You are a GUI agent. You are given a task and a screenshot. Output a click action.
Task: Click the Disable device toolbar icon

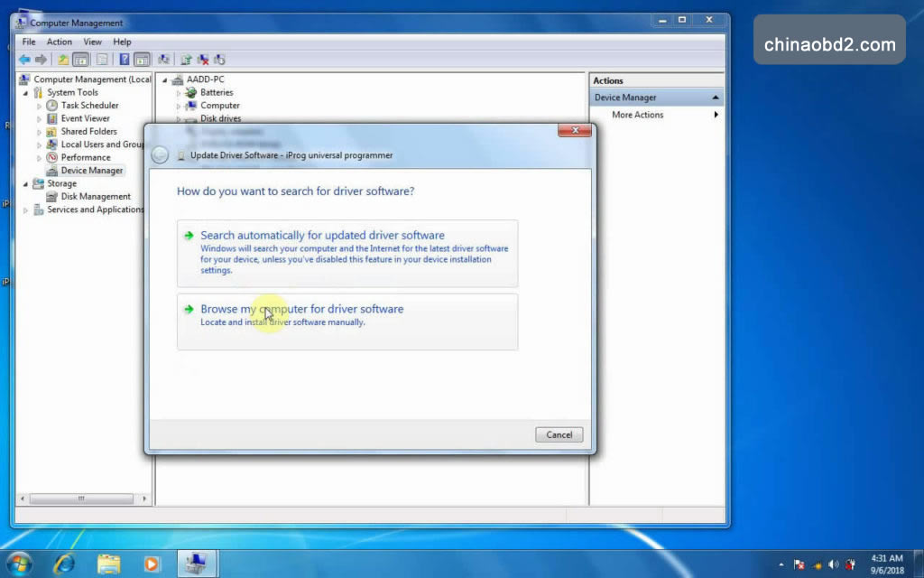220,59
